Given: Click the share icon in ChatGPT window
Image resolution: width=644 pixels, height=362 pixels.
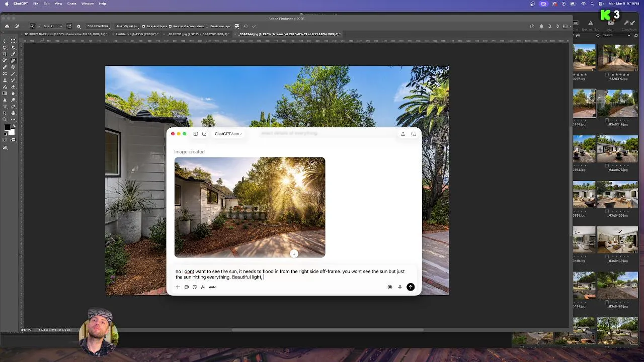Looking at the screenshot, I should [x=403, y=134].
